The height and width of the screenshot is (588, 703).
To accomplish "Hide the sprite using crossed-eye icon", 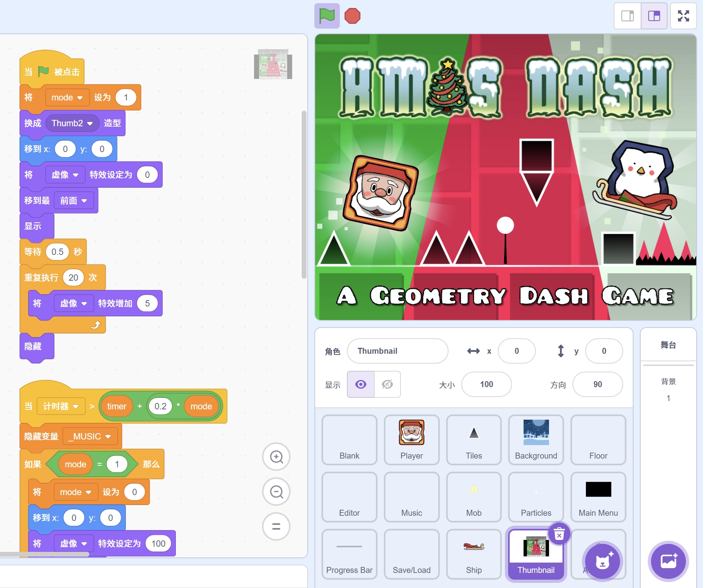I will 387,384.
